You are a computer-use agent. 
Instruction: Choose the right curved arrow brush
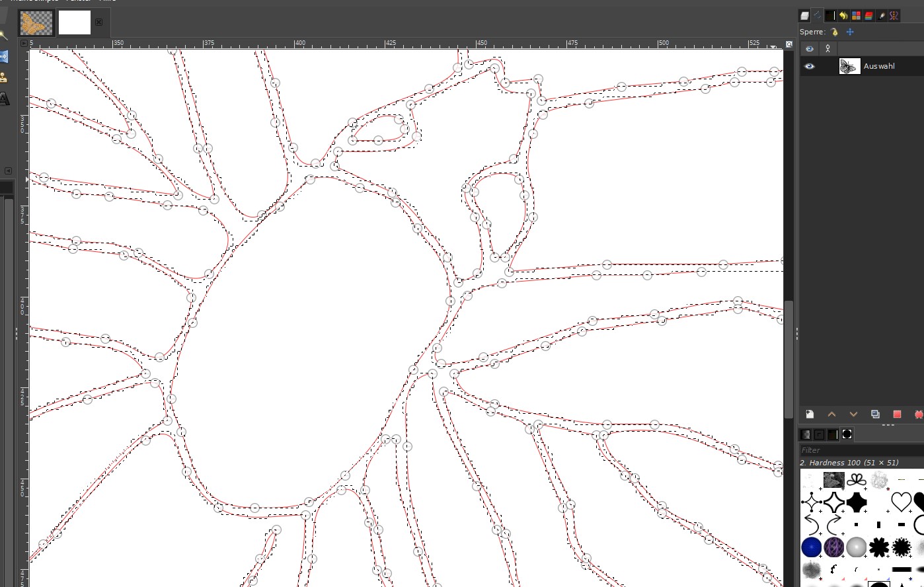click(833, 525)
